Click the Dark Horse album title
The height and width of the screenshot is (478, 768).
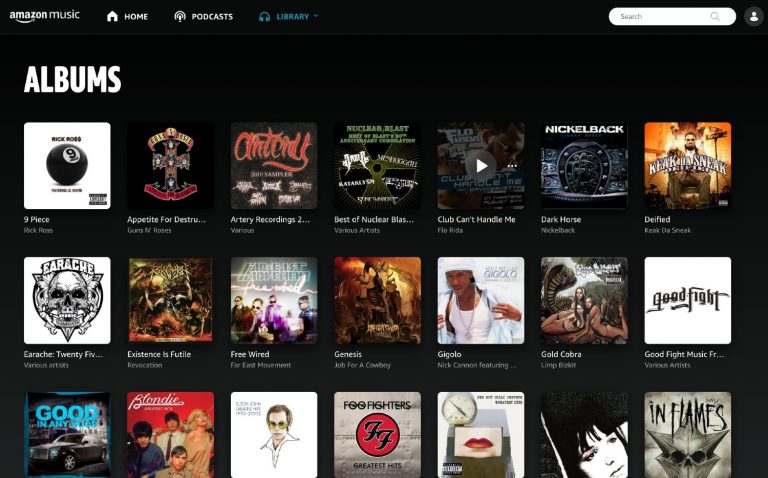coord(561,219)
